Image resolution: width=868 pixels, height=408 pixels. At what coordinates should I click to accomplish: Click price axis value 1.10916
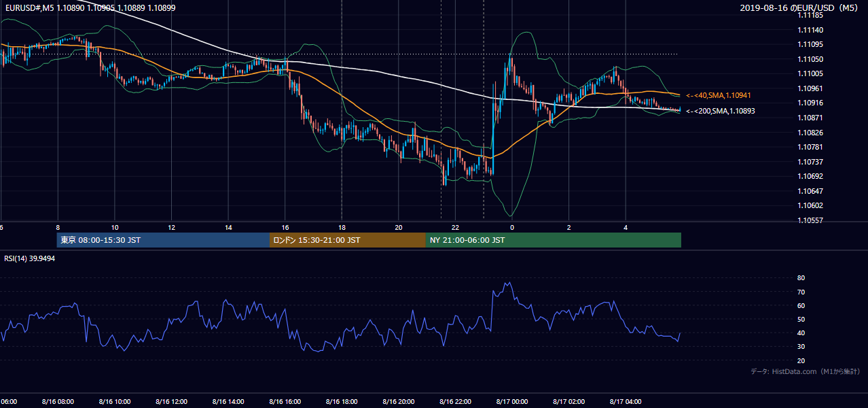pos(810,103)
